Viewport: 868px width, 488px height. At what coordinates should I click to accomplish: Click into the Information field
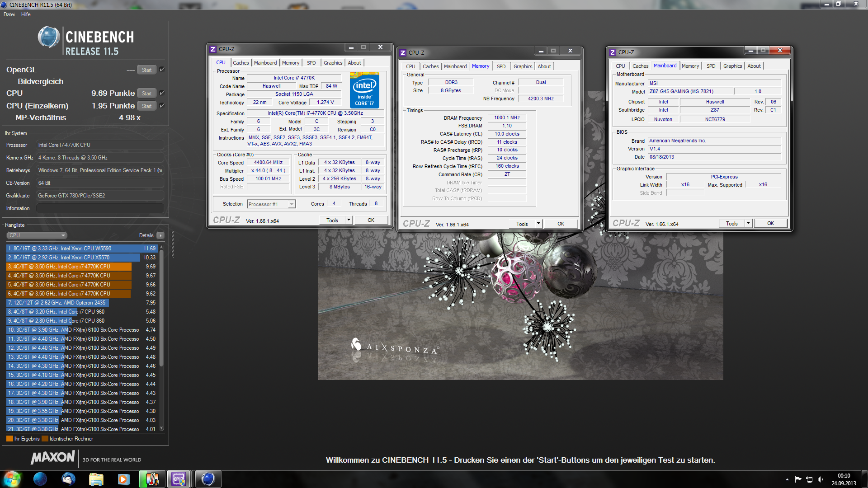click(x=100, y=208)
